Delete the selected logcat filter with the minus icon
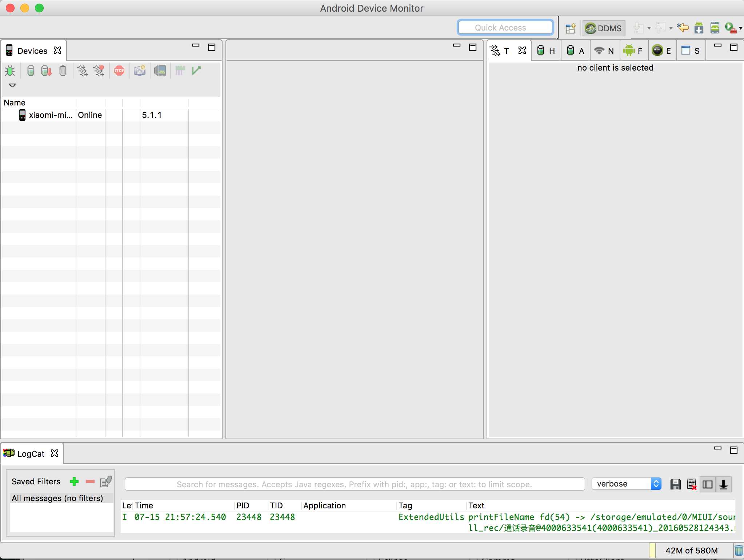The image size is (744, 560). 90,482
